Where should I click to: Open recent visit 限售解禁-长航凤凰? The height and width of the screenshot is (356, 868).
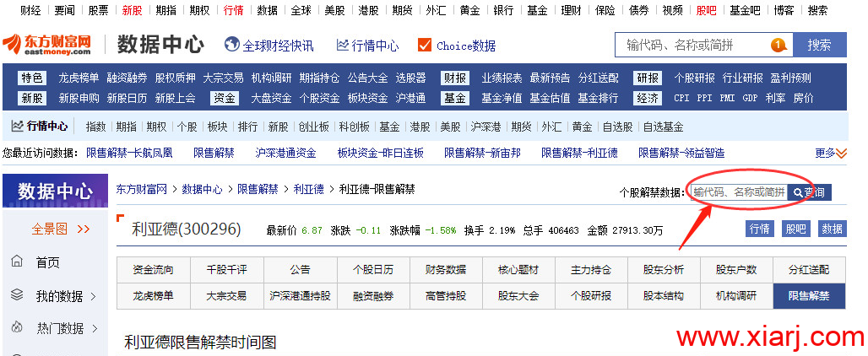(129, 154)
